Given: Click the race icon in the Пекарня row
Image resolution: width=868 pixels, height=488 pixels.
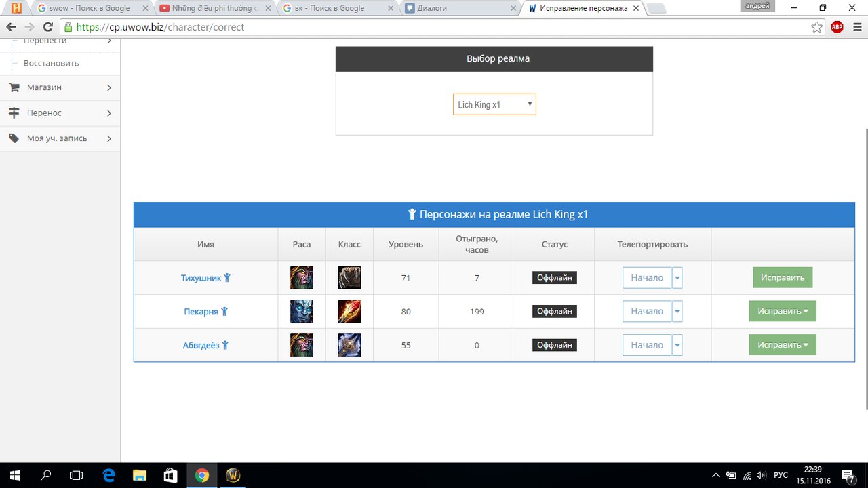Looking at the screenshot, I should (302, 311).
